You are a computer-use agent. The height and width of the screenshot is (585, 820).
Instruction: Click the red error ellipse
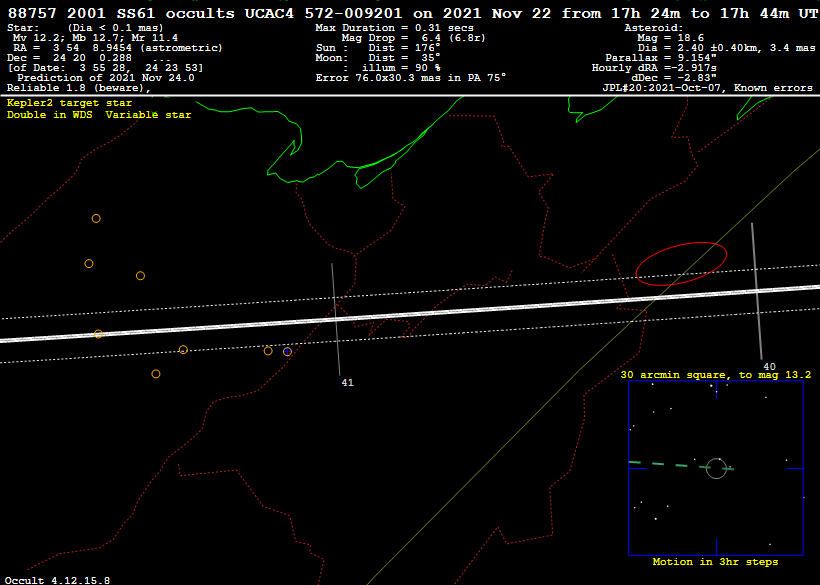click(x=681, y=264)
